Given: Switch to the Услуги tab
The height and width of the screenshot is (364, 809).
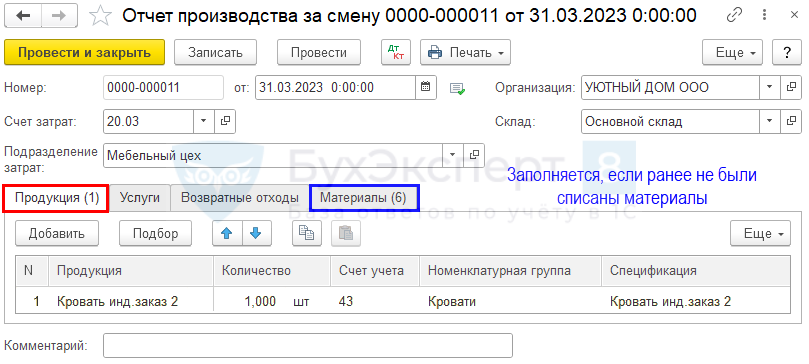Looking at the screenshot, I should 139,198.
